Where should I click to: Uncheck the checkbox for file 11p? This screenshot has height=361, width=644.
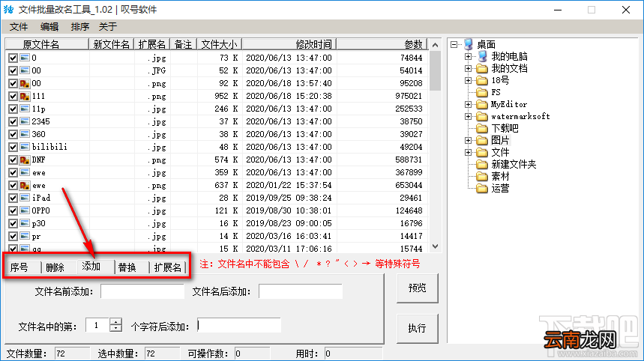[13, 109]
